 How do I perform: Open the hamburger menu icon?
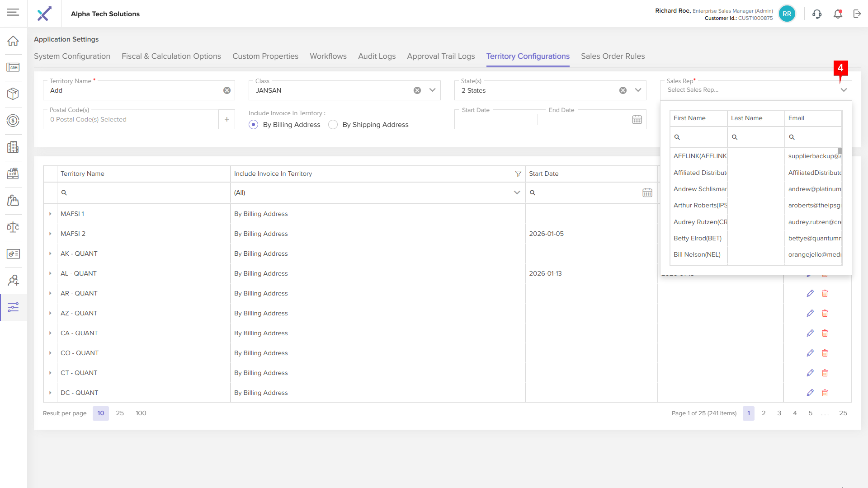click(x=13, y=12)
